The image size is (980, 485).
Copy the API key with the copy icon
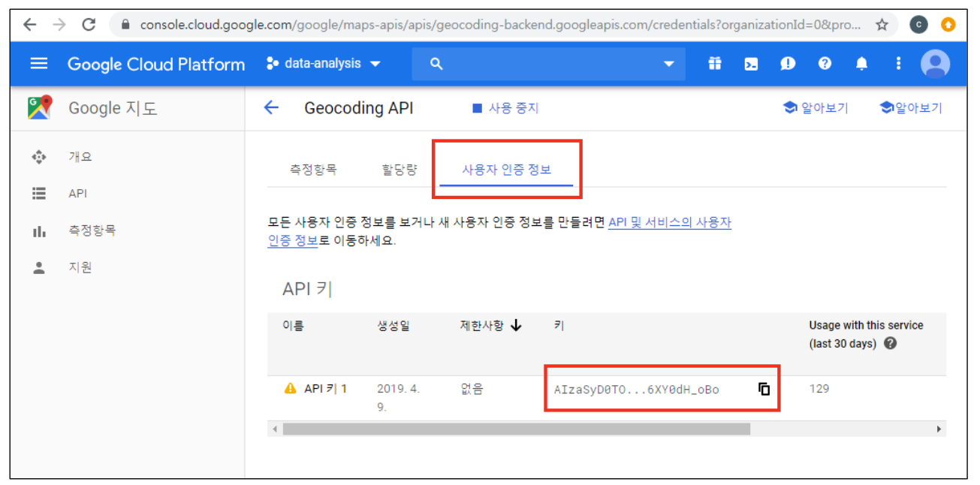pos(764,389)
